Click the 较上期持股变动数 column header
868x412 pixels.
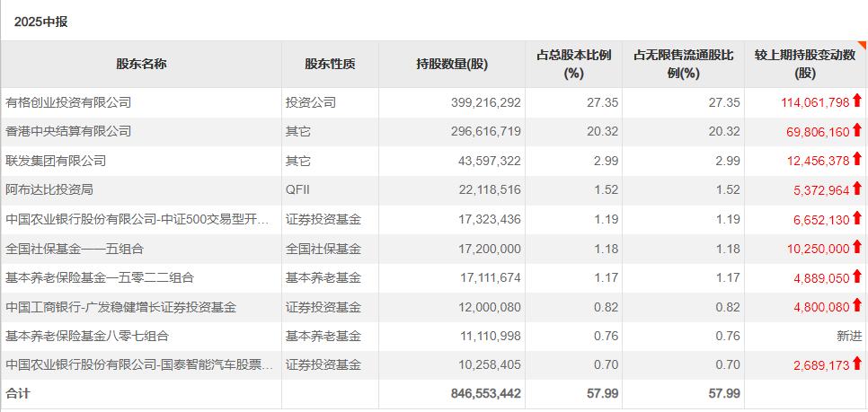(x=805, y=64)
